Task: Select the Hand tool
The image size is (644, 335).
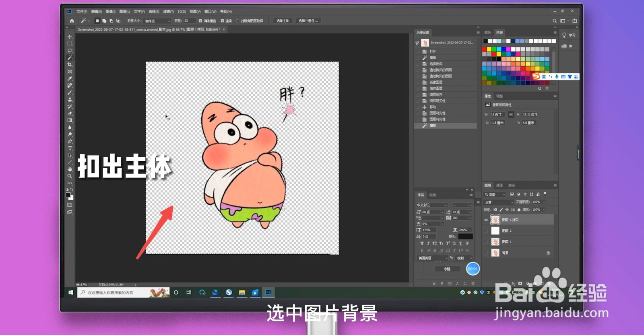Action: [x=70, y=169]
